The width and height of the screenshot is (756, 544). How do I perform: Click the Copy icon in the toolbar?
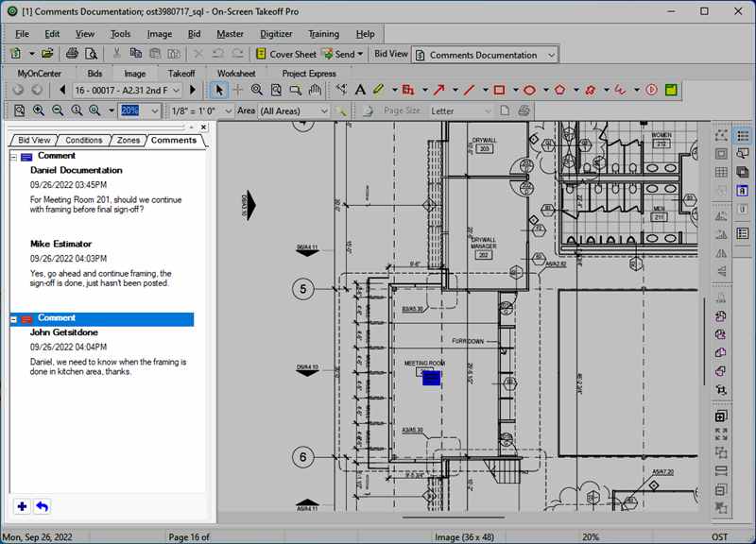pyautogui.click(x=136, y=54)
